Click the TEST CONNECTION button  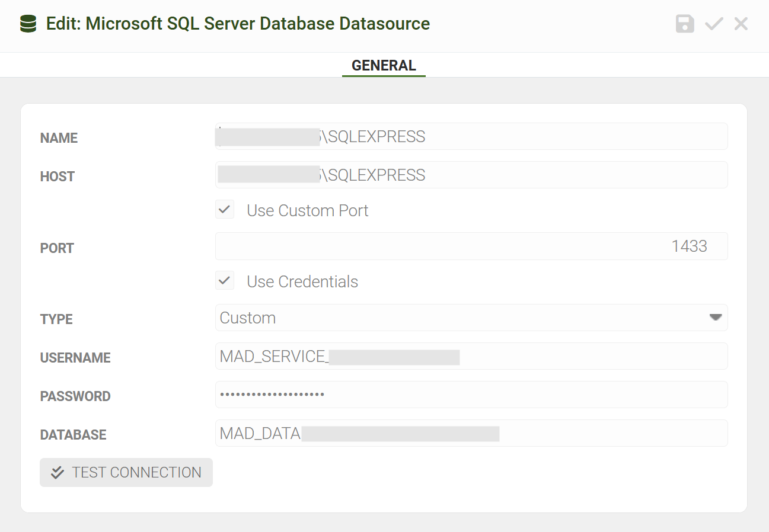(x=126, y=472)
